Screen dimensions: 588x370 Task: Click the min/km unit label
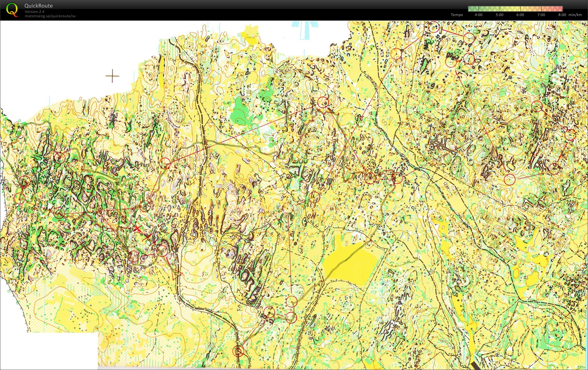pos(575,15)
